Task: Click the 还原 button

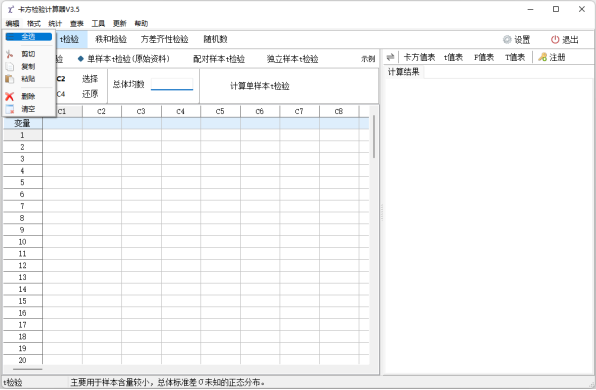Action: tap(90, 94)
